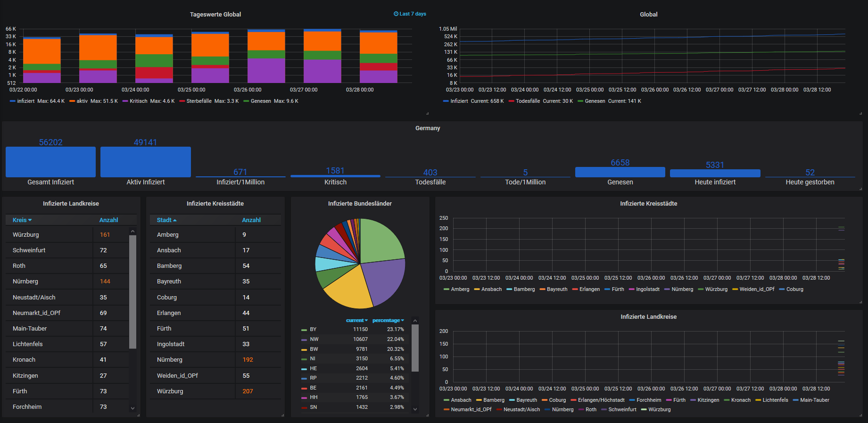Toggle the Todesfälle series in Global legend
This screenshot has height=423, width=868.
click(528, 101)
